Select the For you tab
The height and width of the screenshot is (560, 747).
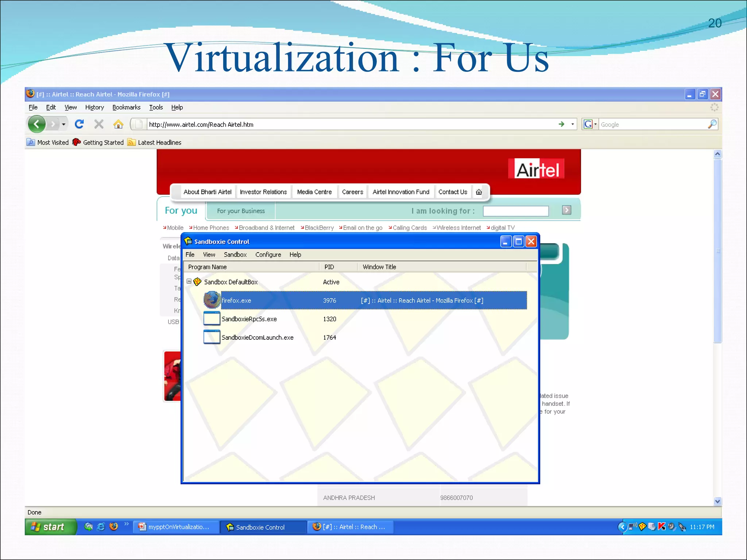[181, 210]
